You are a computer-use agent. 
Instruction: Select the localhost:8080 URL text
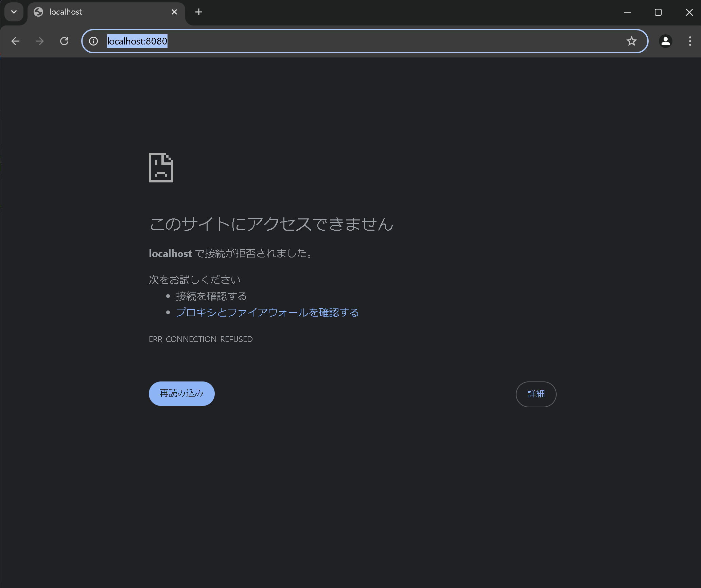[x=137, y=41]
